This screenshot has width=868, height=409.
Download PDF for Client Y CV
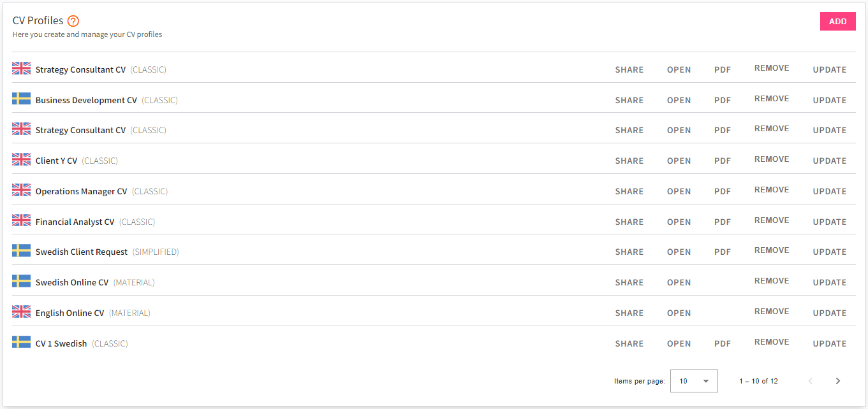tap(722, 161)
